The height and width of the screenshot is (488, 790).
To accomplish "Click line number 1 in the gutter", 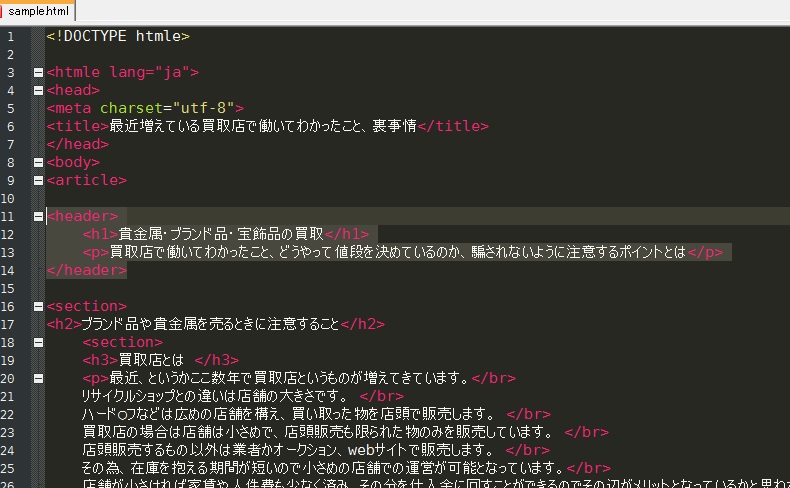I will (x=11, y=37).
